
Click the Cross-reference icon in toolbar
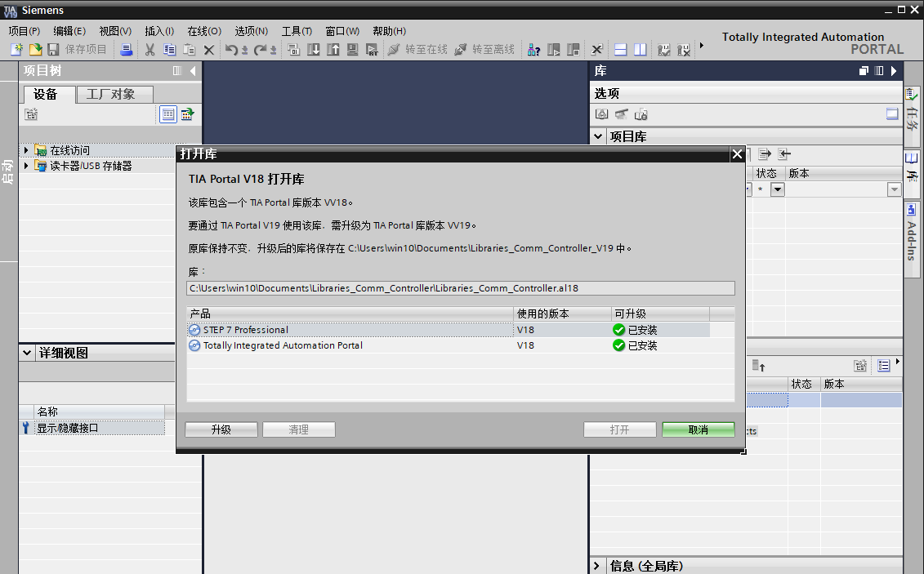(x=597, y=50)
